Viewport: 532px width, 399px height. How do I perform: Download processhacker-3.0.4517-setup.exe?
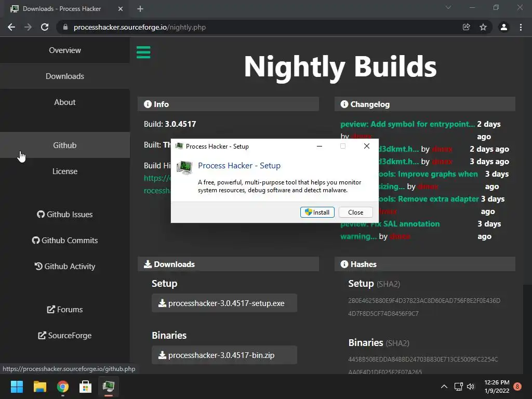[x=224, y=303]
